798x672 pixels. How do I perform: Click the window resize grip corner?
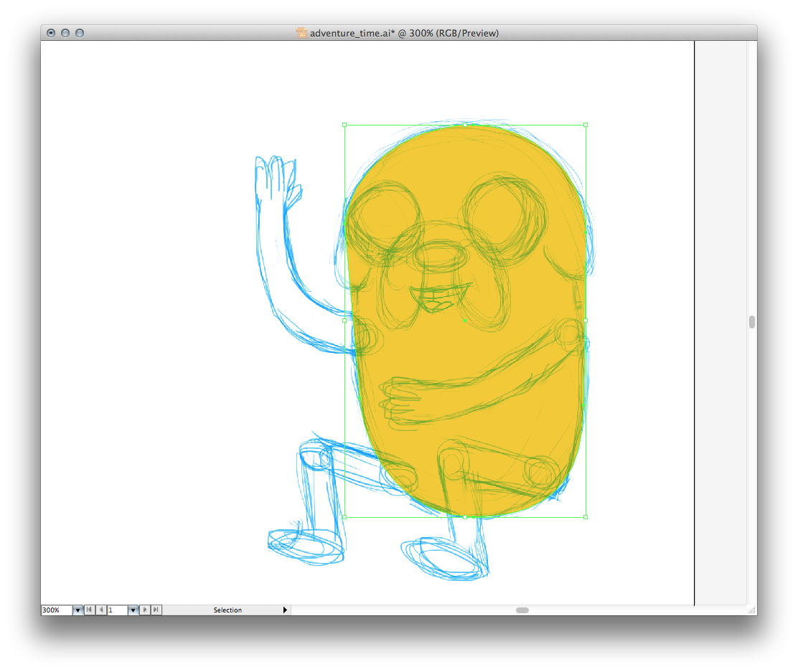751,610
